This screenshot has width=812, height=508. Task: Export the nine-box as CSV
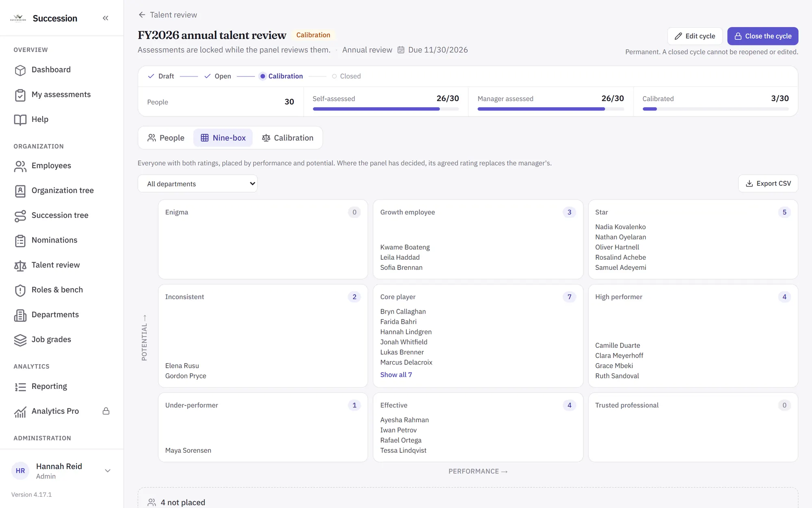click(x=768, y=184)
